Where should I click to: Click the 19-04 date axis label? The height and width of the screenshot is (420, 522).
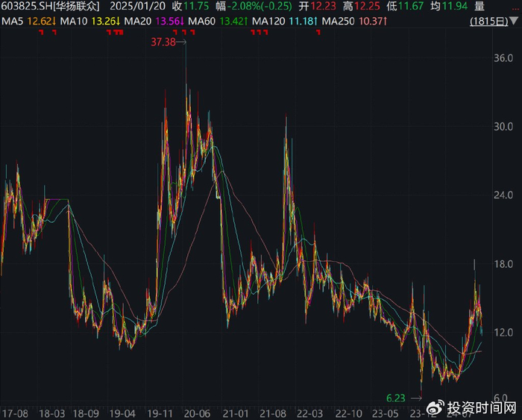(122, 414)
